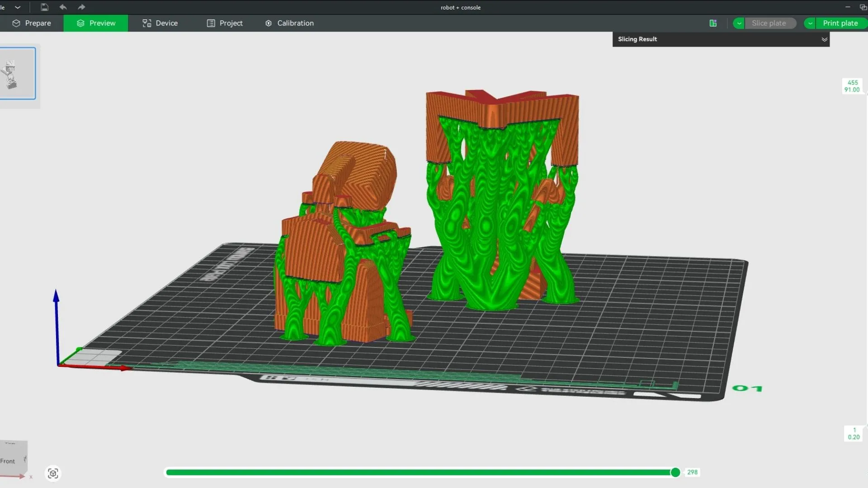This screenshot has width=868, height=488.
Task: Click the save project icon
Action: pyautogui.click(x=44, y=7)
